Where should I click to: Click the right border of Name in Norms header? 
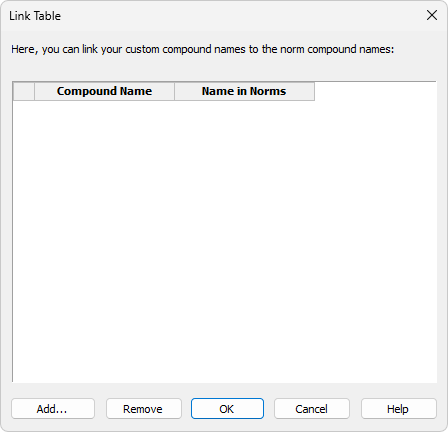click(x=314, y=91)
